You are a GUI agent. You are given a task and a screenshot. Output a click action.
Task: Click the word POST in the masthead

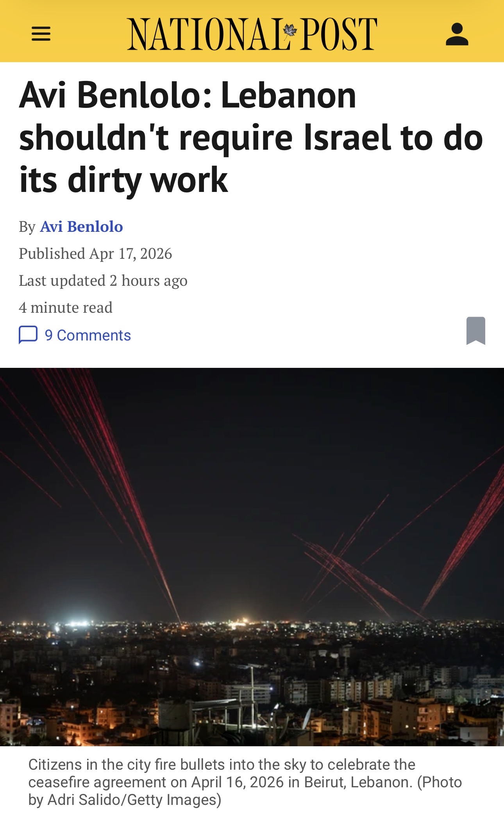point(339,34)
